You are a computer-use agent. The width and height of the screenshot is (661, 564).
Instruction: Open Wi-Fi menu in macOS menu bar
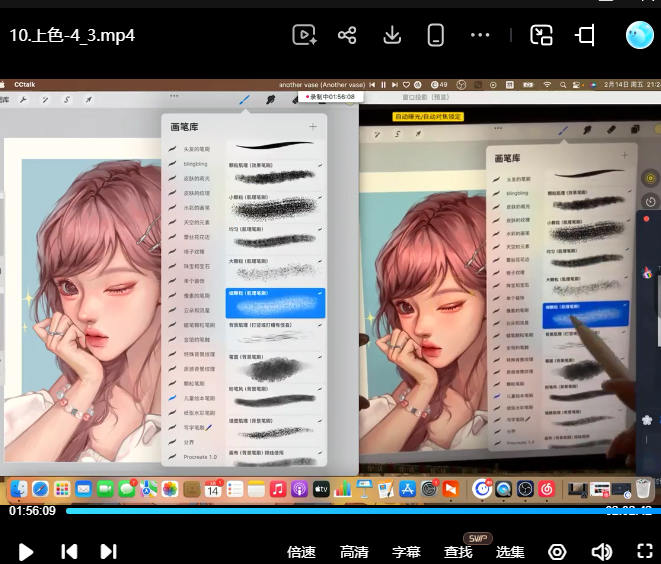click(547, 85)
